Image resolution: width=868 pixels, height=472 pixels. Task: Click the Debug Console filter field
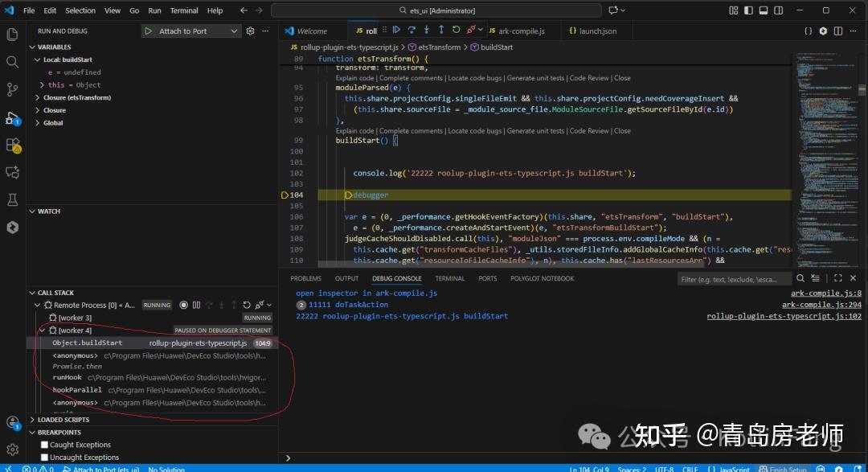[x=735, y=278]
